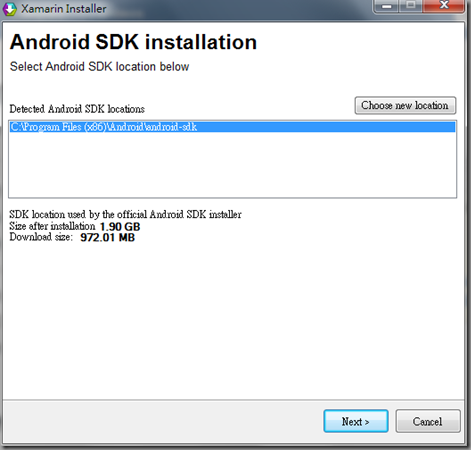471x450 pixels.
Task: Click the 'Android SDK installation' heading
Action: (x=133, y=42)
